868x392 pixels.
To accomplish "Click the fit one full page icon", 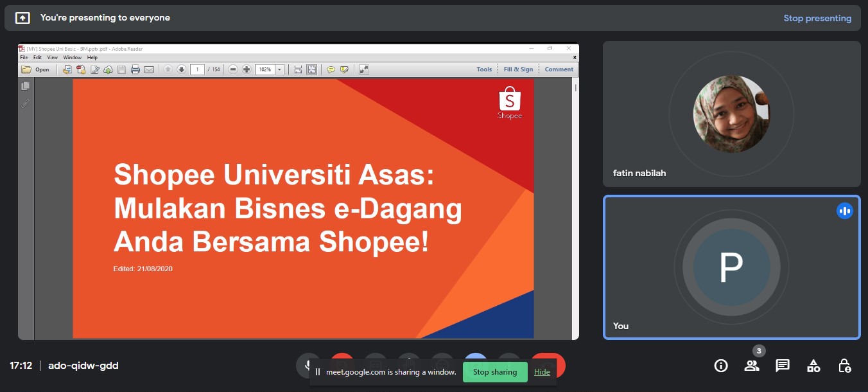I will [x=311, y=69].
